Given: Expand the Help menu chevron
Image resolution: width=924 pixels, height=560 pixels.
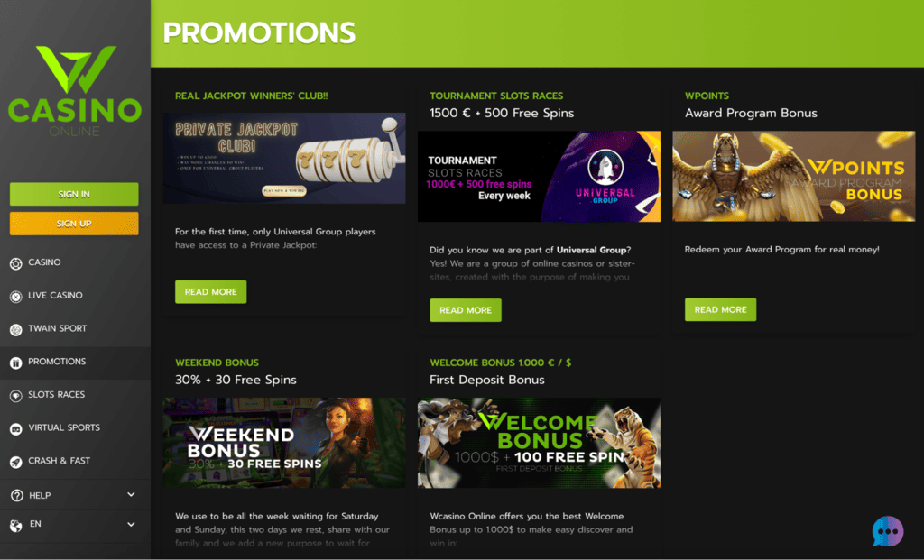Looking at the screenshot, I should point(131,495).
